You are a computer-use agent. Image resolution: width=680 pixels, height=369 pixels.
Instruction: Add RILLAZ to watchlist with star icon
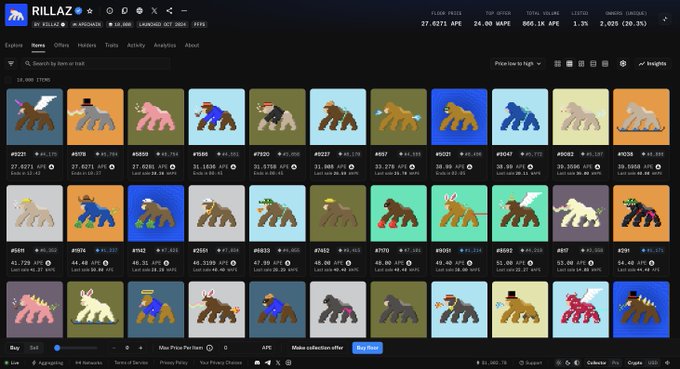coord(90,11)
